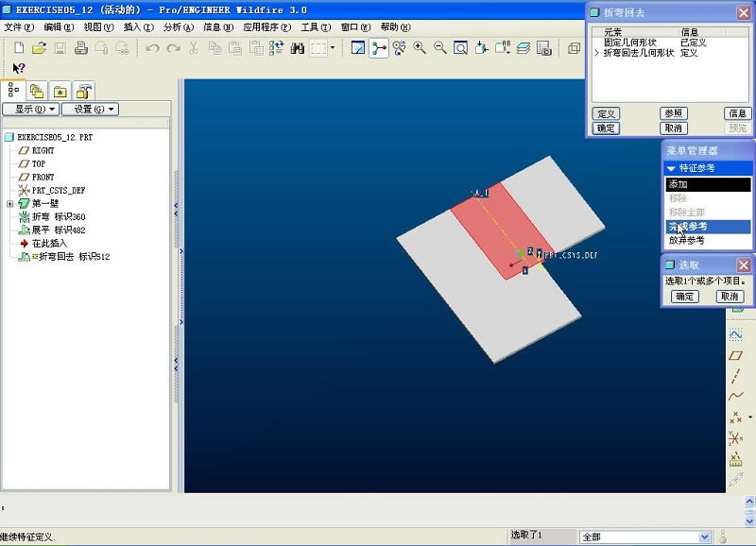Choose 放弃参考 in menu manager
This screenshot has height=546, width=756.
coord(687,241)
